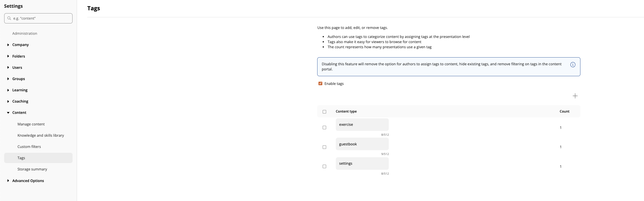Expand the Learning section

(8, 90)
